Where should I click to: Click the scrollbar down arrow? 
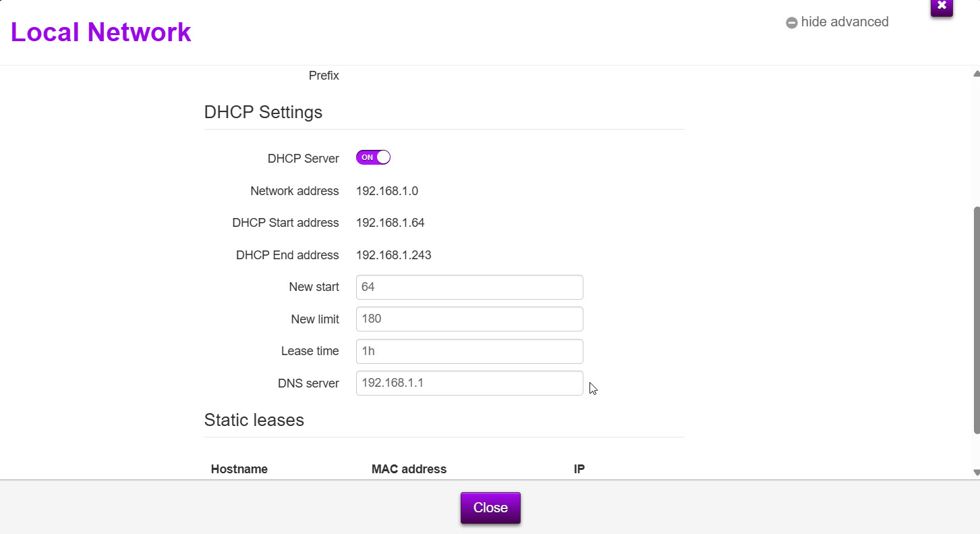tap(976, 473)
